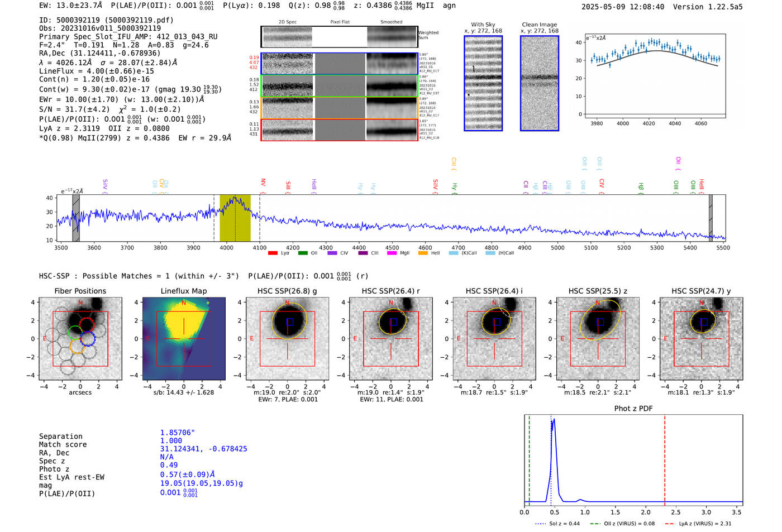Select the Separation value 1.85706"
782x532 pixels.
tap(178, 433)
